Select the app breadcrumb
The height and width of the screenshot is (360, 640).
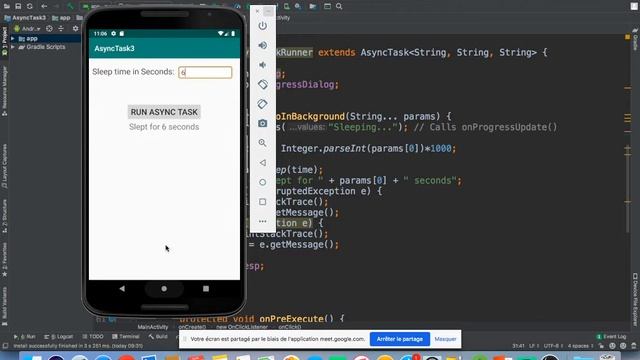(x=61, y=18)
